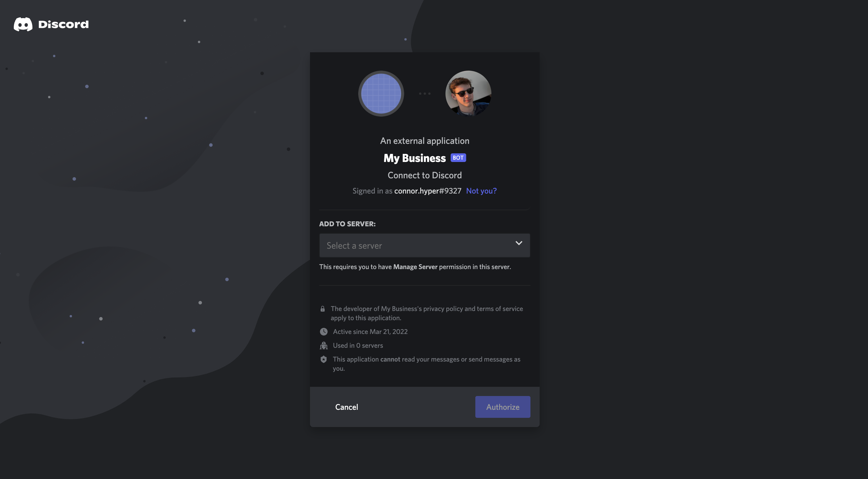Click the chevron arrow in server selector
This screenshot has height=479, width=868.
(519, 243)
